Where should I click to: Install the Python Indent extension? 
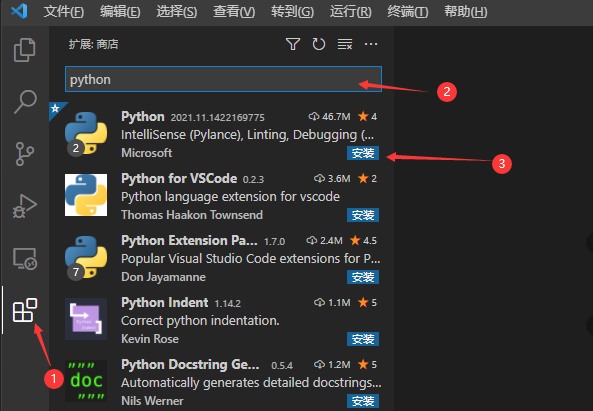point(363,339)
